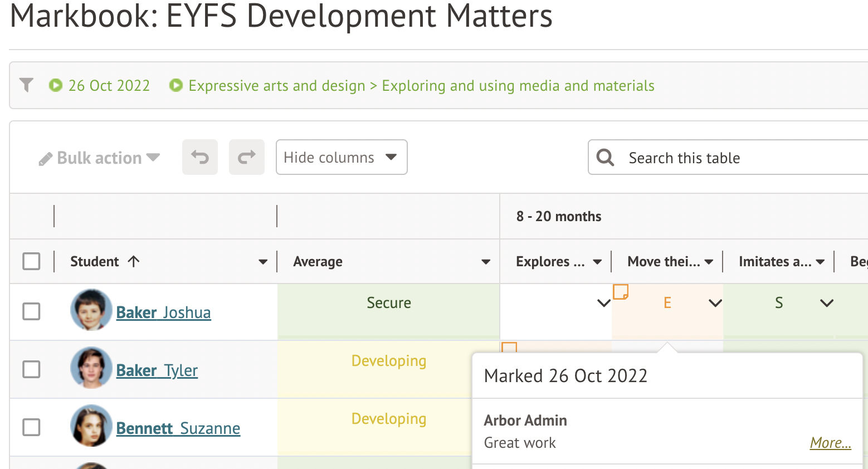
Task: Open the Move thei... column menu
Action: pos(709,262)
